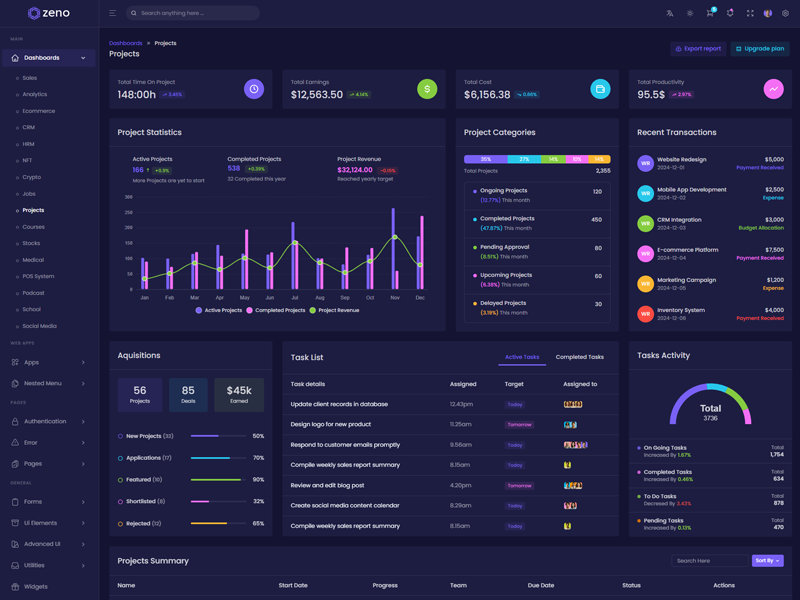Toggle Project Revenue series in chart legend
This screenshot has width=800, height=600.
coord(335,310)
